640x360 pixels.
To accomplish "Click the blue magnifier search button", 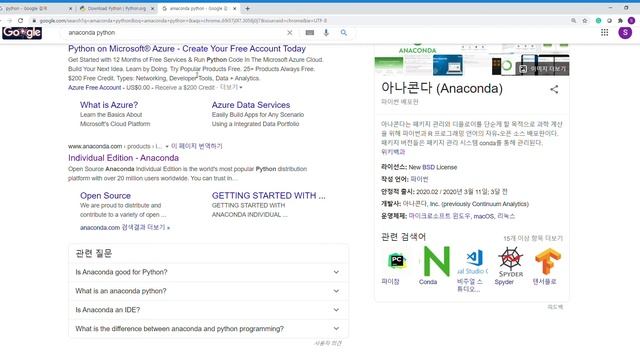I will point(344,33).
